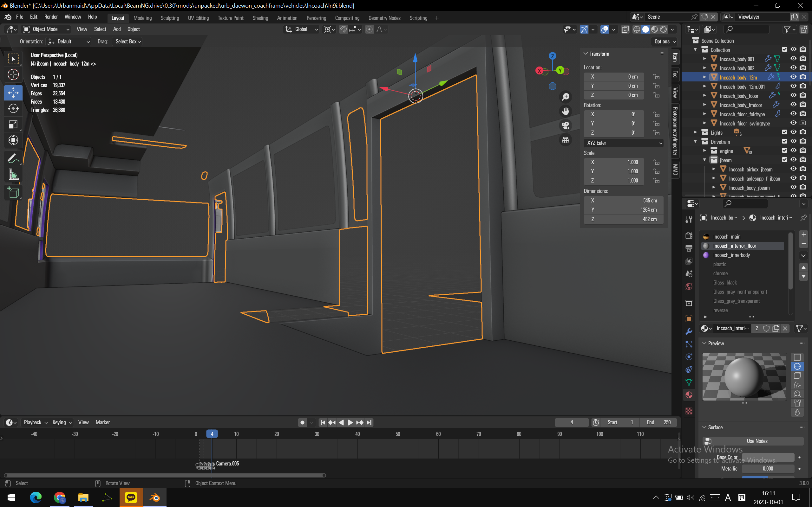Click the Base Color swatch
Viewport: 812px width, 507px height.
[x=768, y=457]
